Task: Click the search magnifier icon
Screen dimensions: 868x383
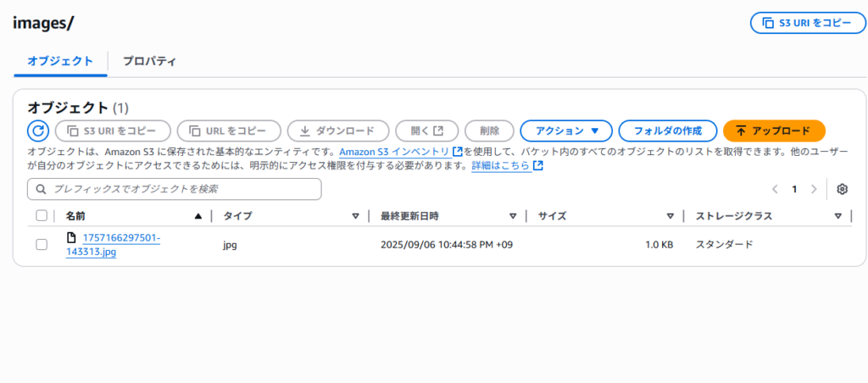Action: [41, 189]
